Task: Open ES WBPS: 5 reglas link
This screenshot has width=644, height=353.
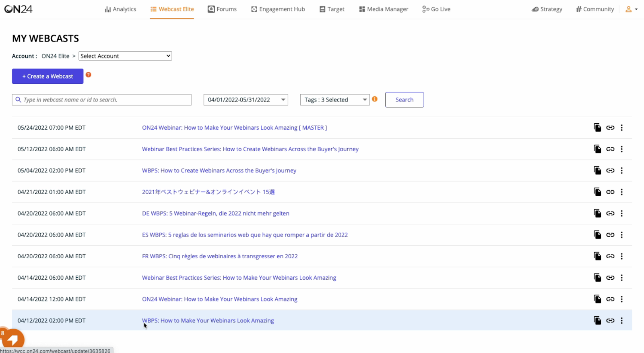Action: coord(245,235)
